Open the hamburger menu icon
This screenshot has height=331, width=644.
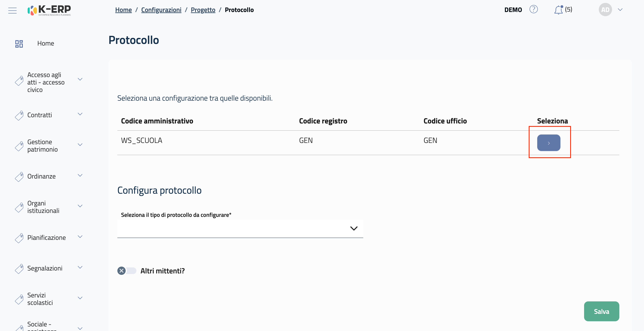12,10
